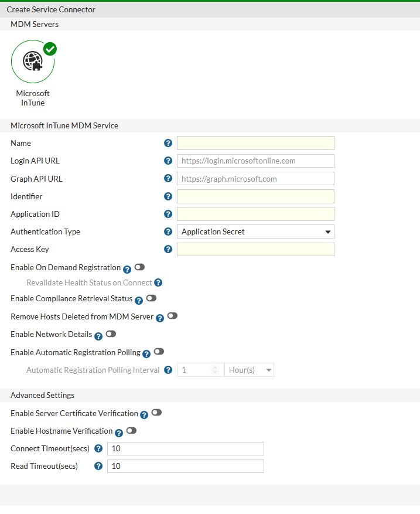Toggle Remove Hosts Deleted from MDM Server

[172, 316]
